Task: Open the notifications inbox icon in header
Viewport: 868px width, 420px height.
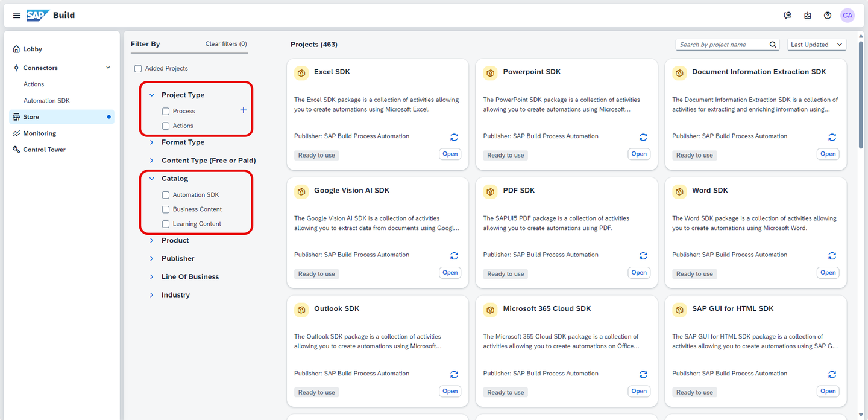Action: point(808,16)
